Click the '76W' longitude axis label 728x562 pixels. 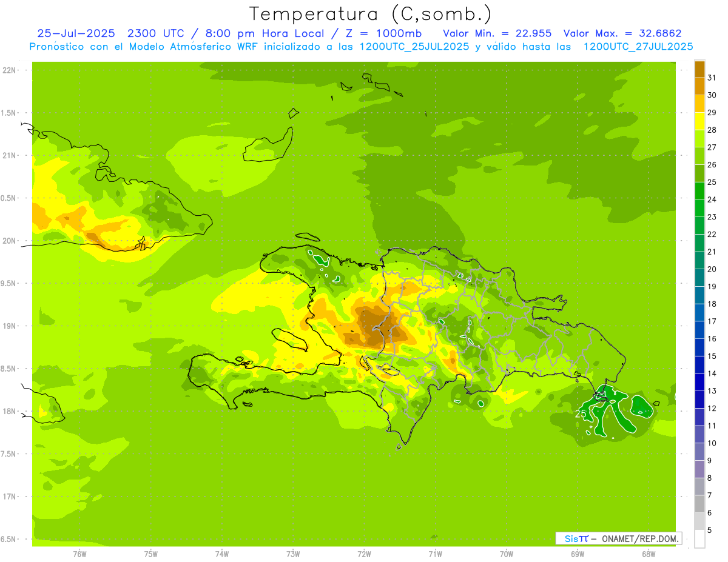pos(79,554)
